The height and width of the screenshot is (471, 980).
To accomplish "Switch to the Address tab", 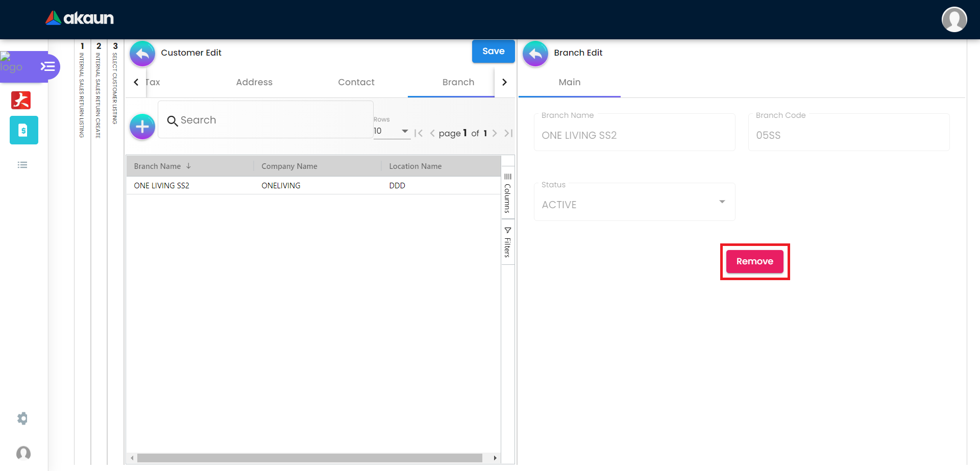I will [254, 82].
